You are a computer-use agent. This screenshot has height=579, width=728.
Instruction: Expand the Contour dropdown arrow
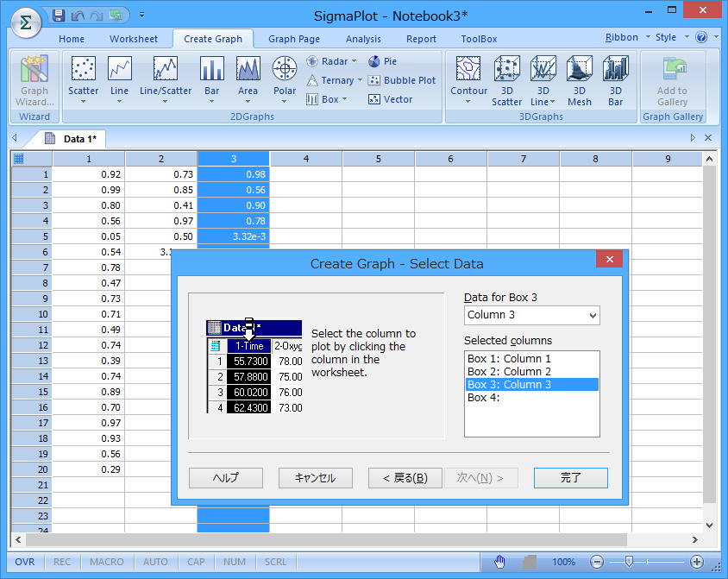click(x=468, y=102)
